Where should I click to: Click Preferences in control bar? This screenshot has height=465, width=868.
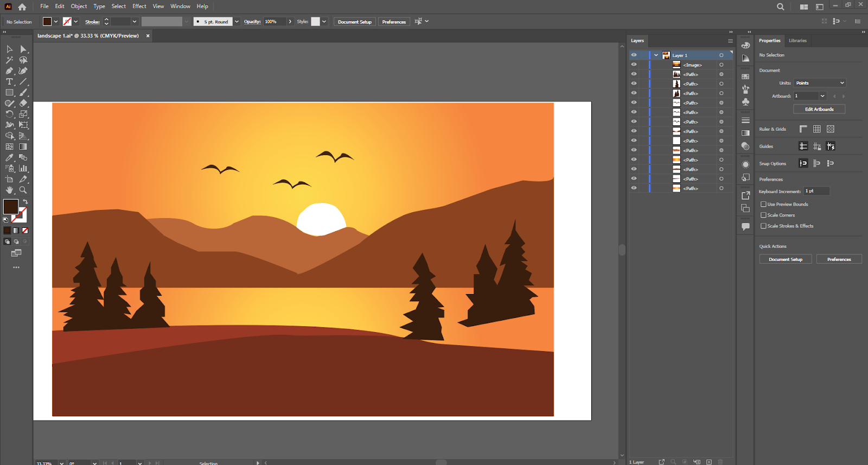click(394, 22)
